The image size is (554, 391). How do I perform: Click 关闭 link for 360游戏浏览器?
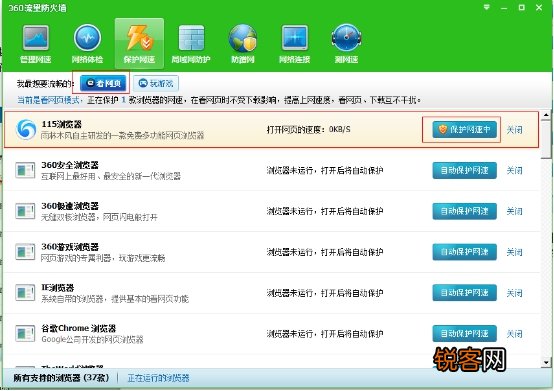514,252
